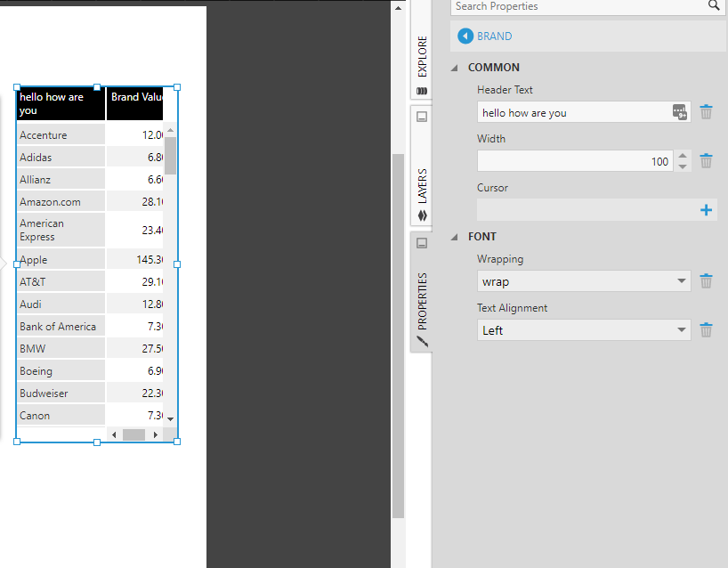
Task: Click the 'Allianz' table cell
Action: 61,179
